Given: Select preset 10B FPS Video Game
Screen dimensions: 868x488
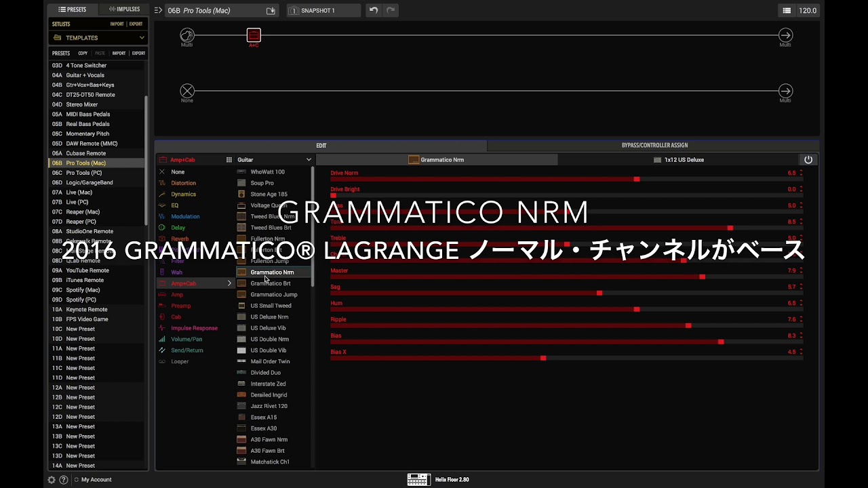Looking at the screenshot, I should (x=98, y=319).
